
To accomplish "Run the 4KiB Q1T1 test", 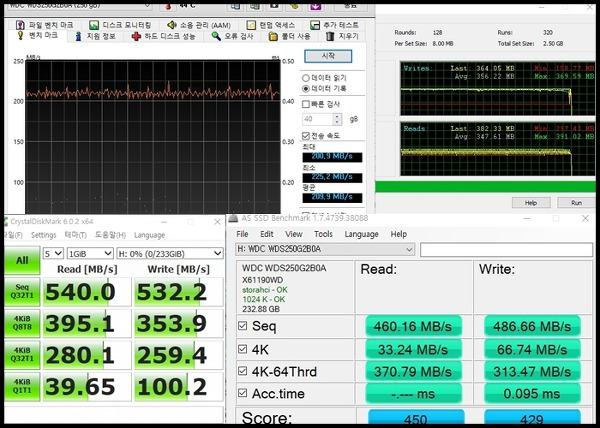I will [x=22, y=386].
